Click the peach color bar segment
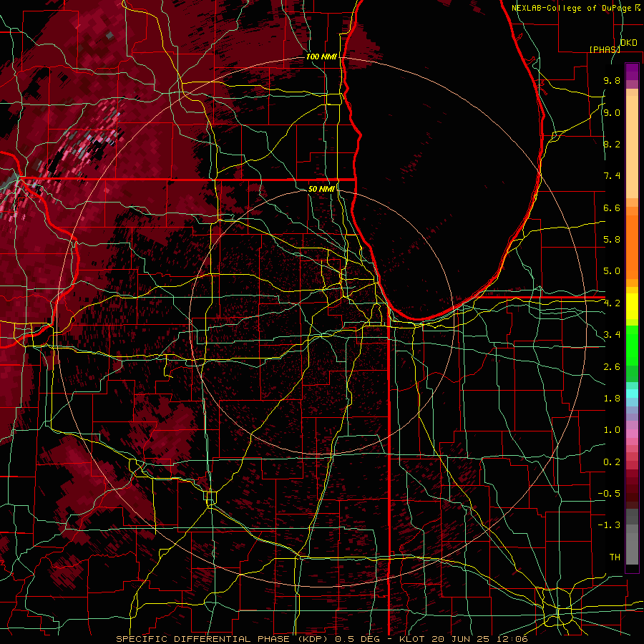This screenshot has height=644, width=644. [632, 148]
